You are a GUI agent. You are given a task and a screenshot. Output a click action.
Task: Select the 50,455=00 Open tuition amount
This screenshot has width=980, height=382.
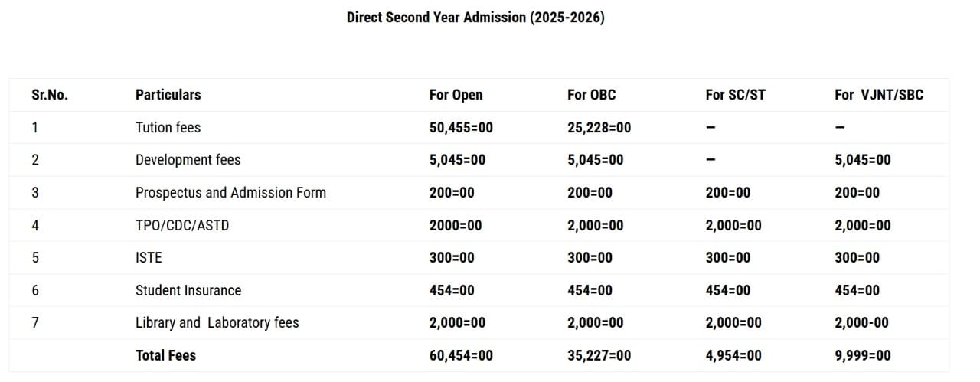click(461, 128)
